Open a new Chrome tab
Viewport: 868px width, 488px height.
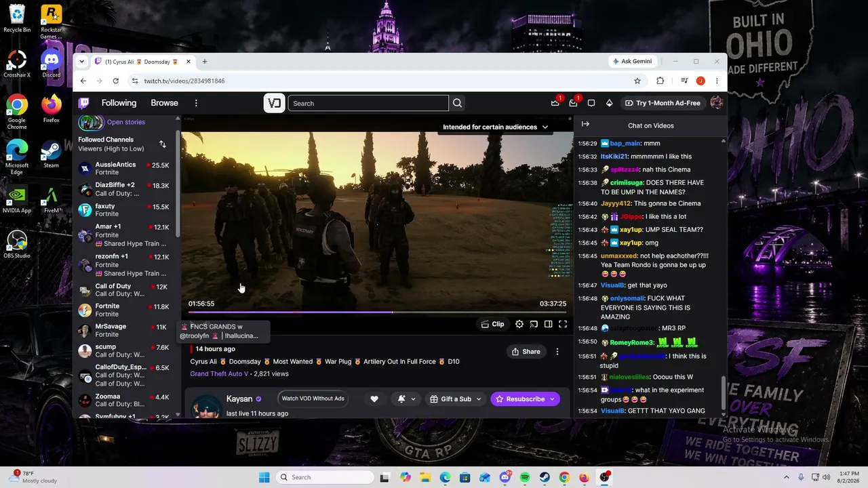[204, 62]
